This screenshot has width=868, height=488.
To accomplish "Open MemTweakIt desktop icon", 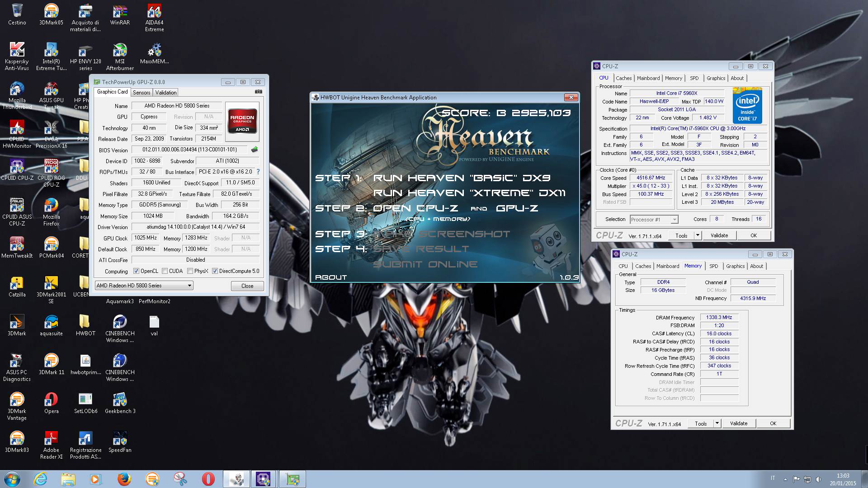I will (x=17, y=248).
